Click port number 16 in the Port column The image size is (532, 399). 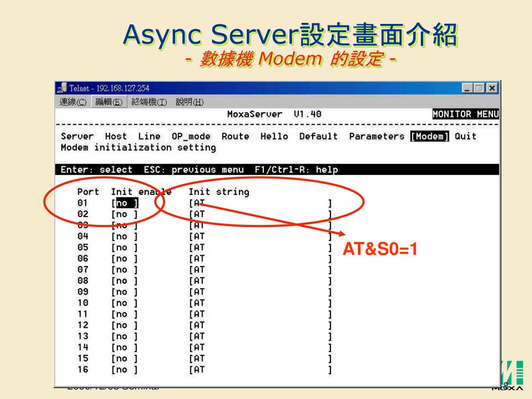[x=83, y=369]
